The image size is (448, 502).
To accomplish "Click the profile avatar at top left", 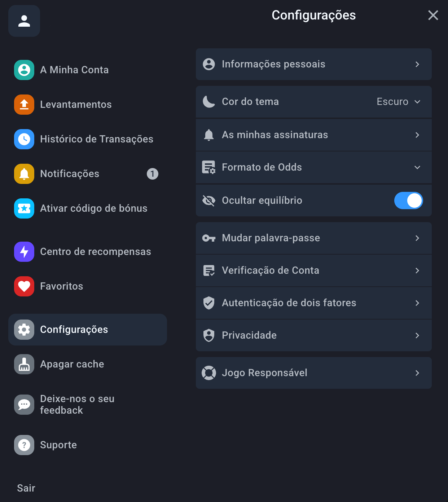I will [x=24, y=21].
